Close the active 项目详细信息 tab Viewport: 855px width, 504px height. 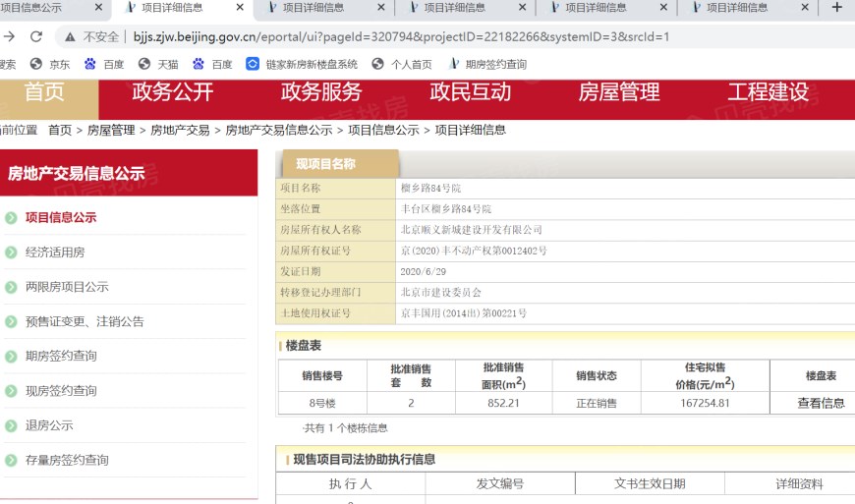point(240,8)
